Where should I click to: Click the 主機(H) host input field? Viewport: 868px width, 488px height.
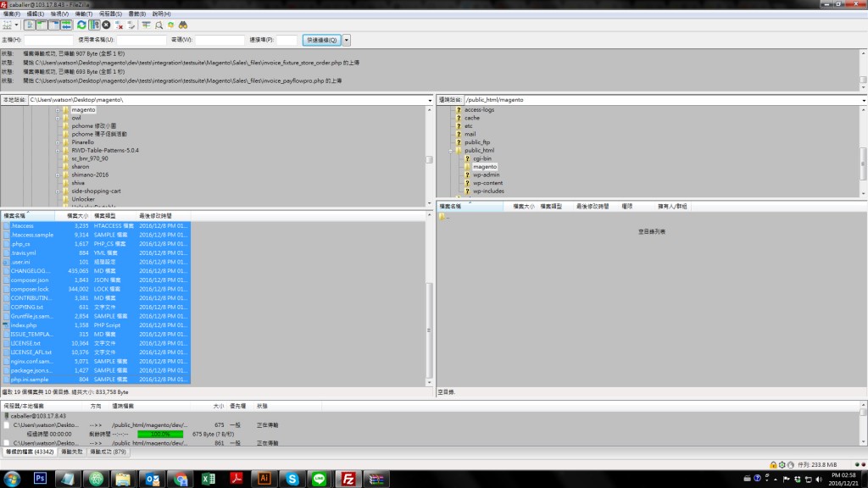tap(48, 40)
